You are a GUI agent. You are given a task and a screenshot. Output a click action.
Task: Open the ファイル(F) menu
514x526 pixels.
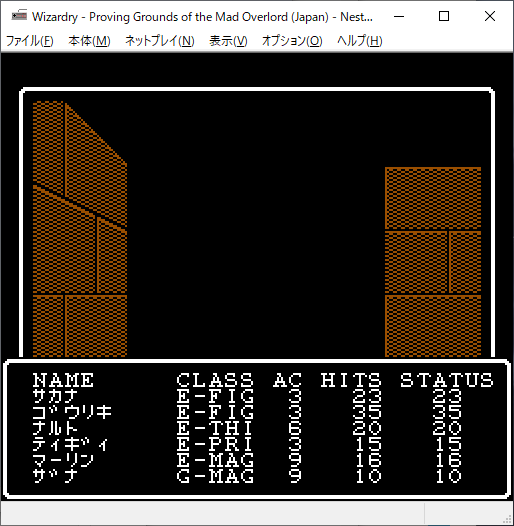30,41
